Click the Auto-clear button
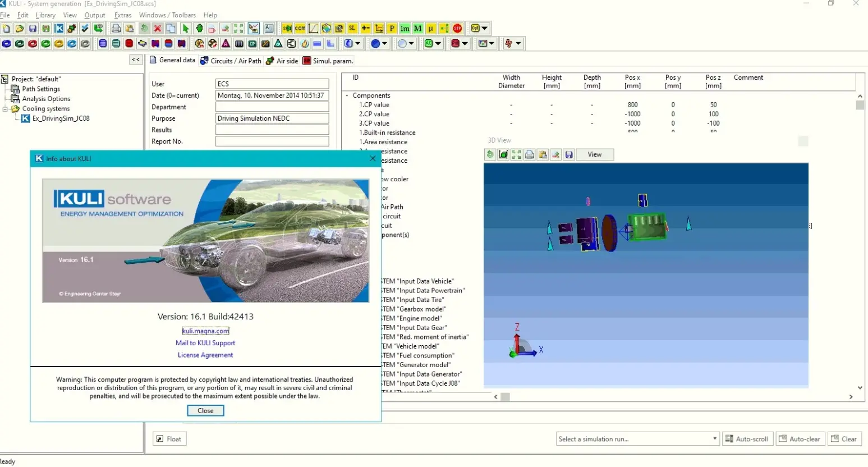The height and width of the screenshot is (467, 868). [800, 439]
